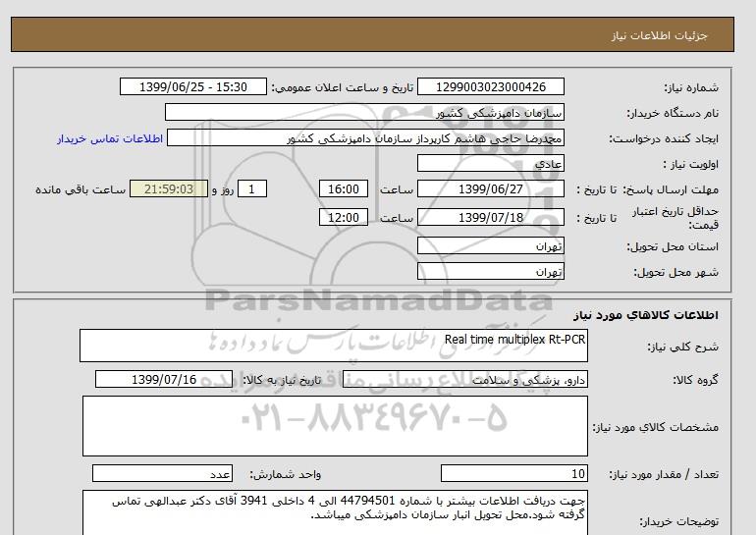Click the unit of measure field عدد

tap(162, 473)
